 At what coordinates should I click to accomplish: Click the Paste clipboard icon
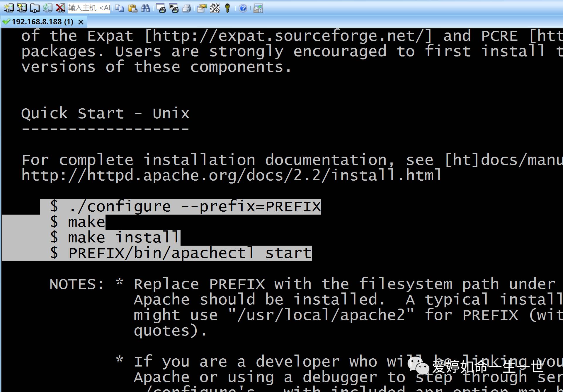pyautogui.click(x=132, y=8)
